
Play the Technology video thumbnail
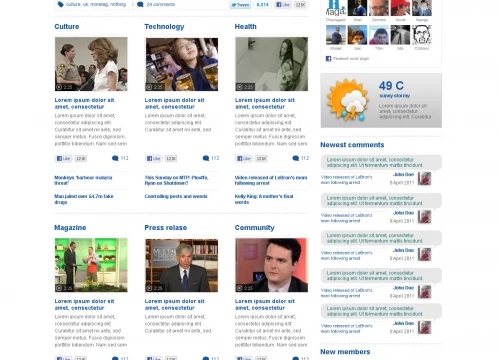[x=181, y=64]
